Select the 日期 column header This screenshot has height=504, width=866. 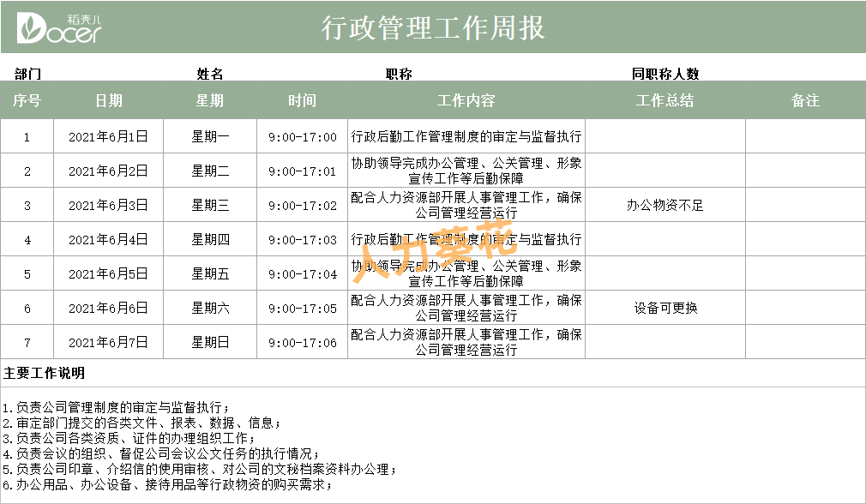point(109,100)
